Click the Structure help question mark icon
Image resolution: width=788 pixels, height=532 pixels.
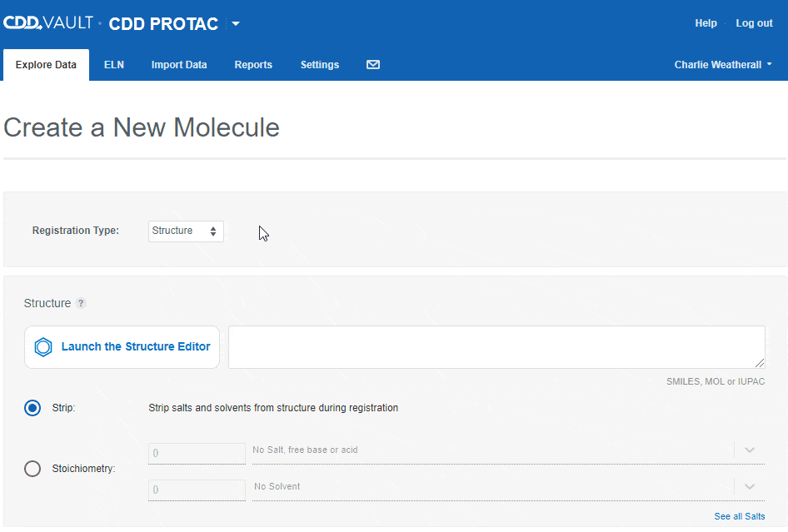point(81,304)
